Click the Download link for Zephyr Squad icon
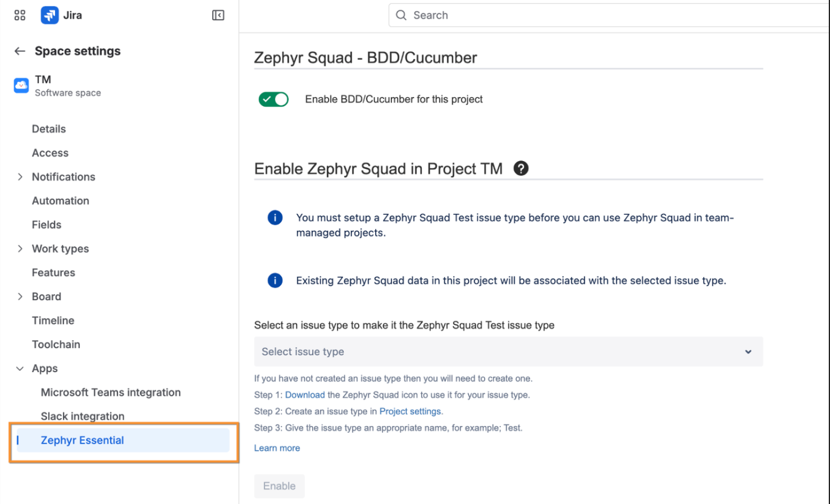 coord(305,395)
